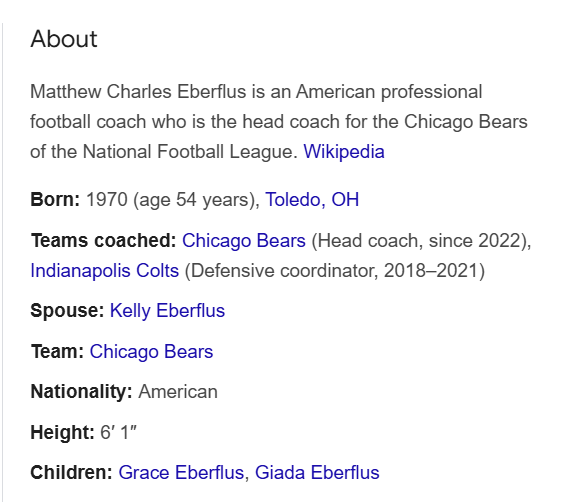Open the Wikipedia source link
Viewport: 572px width, 502px height.
pos(344,152)
